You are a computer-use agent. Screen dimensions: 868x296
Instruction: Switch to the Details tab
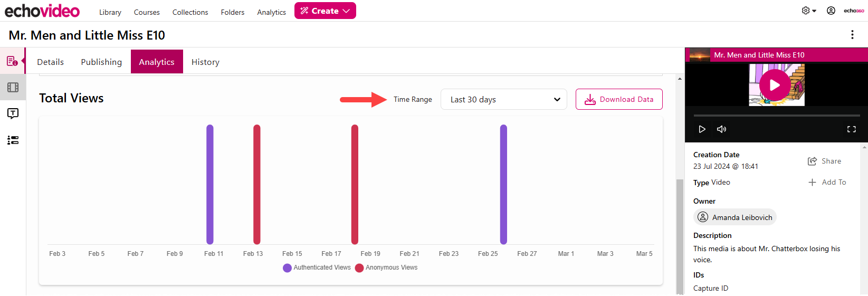(50, 62)
